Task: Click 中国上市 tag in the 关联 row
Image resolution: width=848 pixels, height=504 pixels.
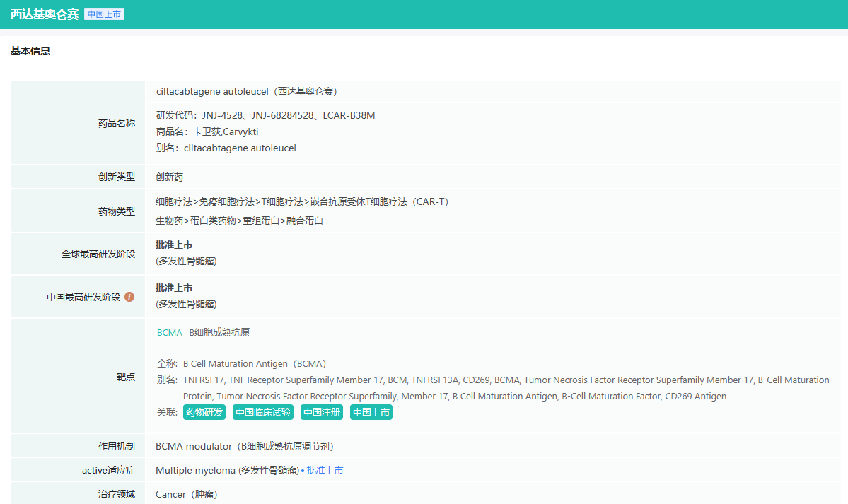Action: (371, 412)
